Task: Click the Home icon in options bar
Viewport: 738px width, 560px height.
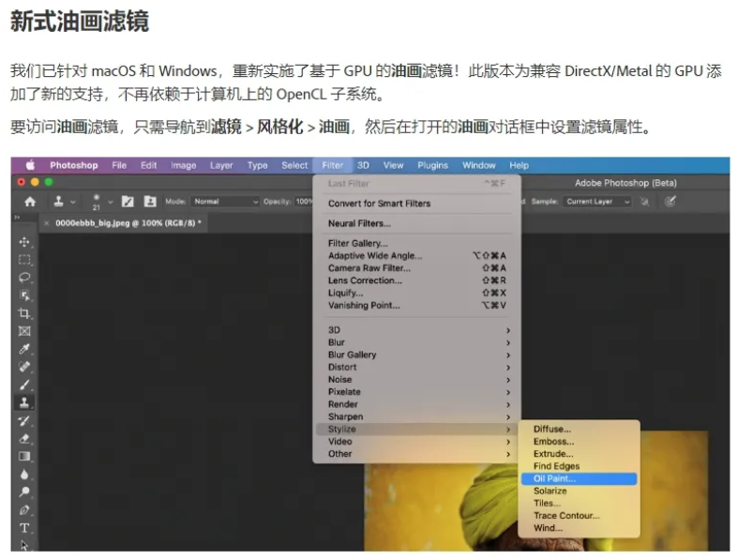Action: 30,202
